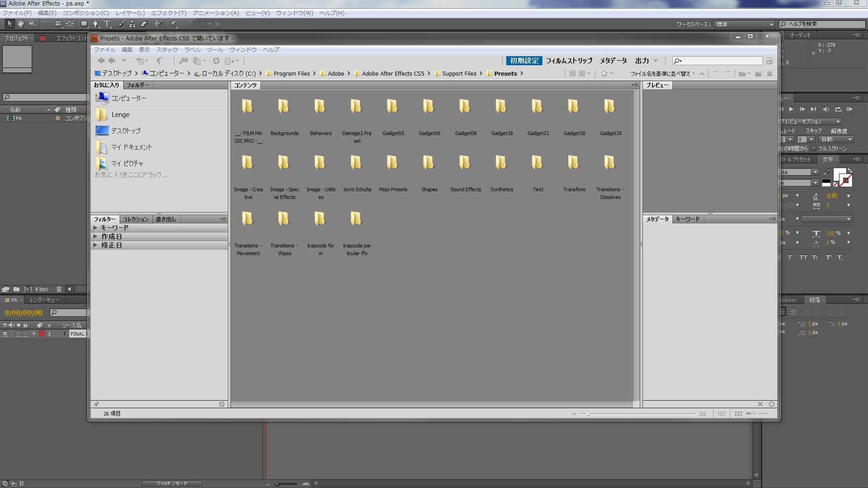
Task: Expand the 修正日 filter section
Action: coord(96,245)
